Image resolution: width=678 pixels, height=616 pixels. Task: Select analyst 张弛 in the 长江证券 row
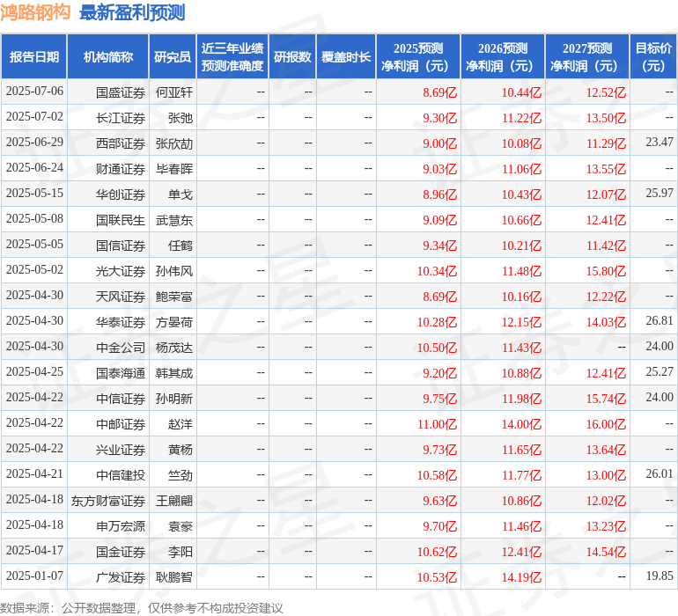pyautogui.click(x=180, y=117)
